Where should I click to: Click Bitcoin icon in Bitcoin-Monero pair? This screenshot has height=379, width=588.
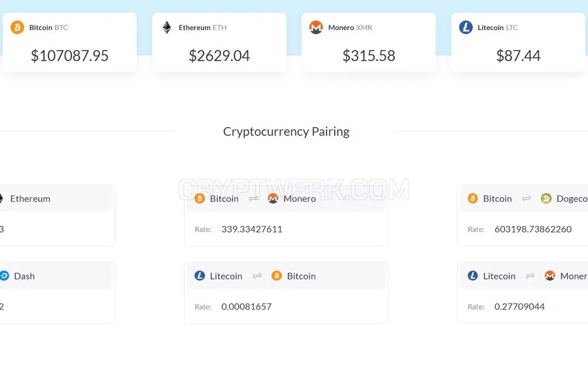pyautogui.click(x=199, y=198)
